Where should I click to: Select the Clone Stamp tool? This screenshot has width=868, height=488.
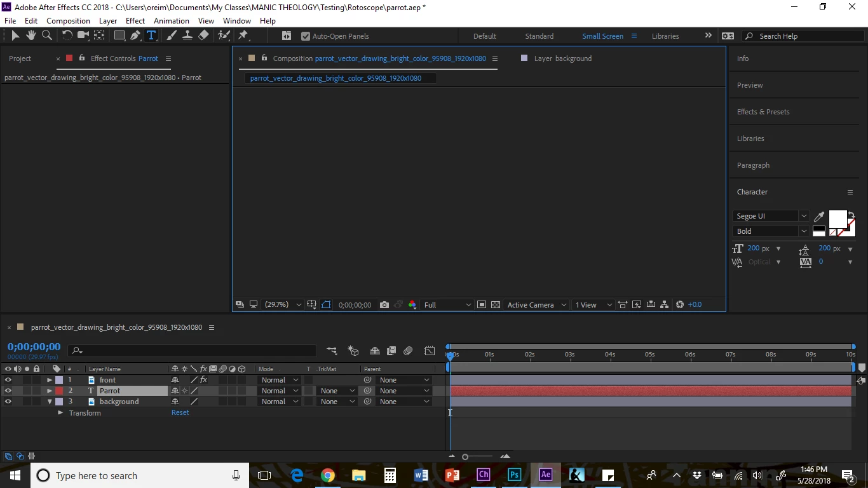click(187, 36)
